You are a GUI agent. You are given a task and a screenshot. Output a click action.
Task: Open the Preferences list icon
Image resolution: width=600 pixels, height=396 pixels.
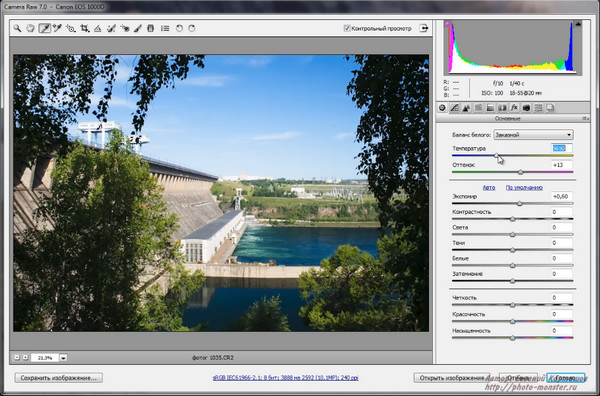165,28
